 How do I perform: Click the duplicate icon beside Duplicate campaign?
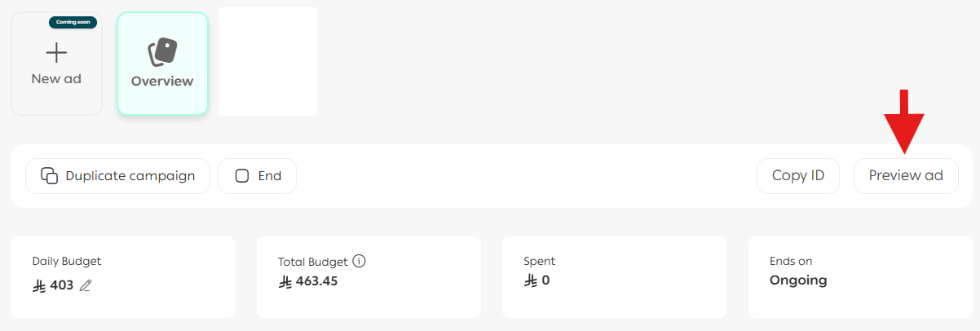click(50, 175)
